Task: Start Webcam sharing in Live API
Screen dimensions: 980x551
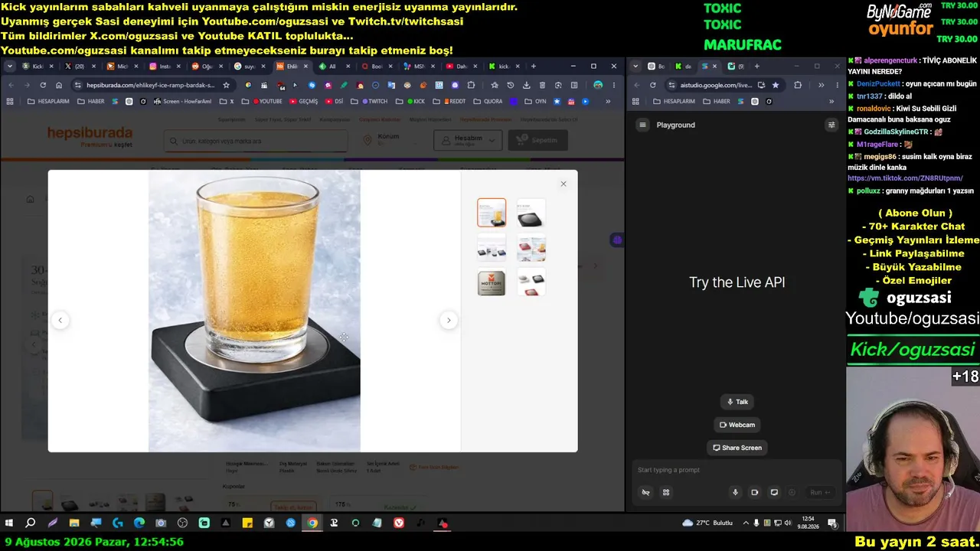Action: point(737,425)
